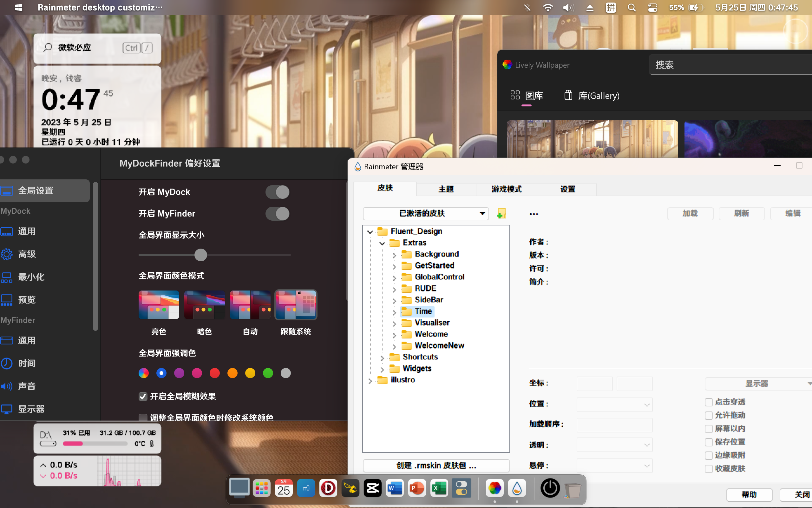Click the red D app in dock
Image resolution: width=812 pixels, height=508 pixels.
[x=328, y=488]
